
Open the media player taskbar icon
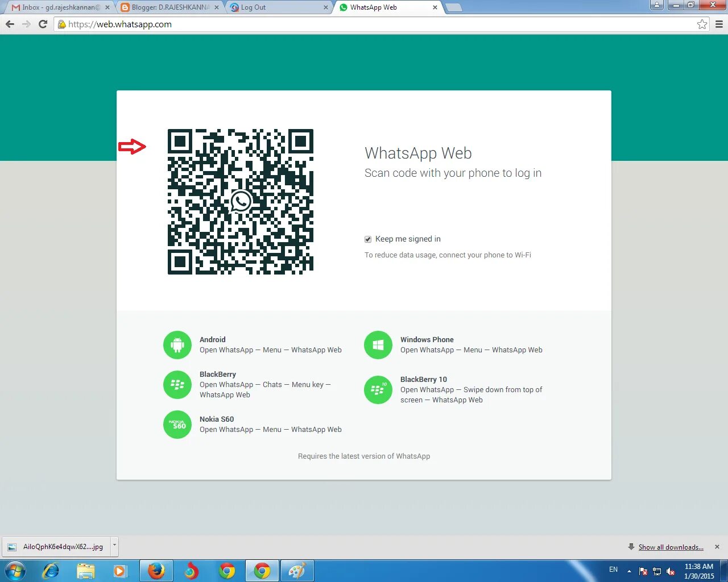[120, 571]
